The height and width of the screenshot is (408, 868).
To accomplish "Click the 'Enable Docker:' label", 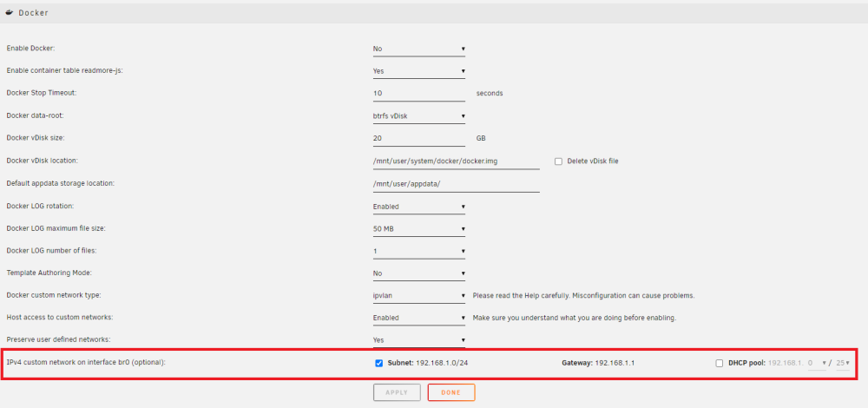I will tap(30, 49).
